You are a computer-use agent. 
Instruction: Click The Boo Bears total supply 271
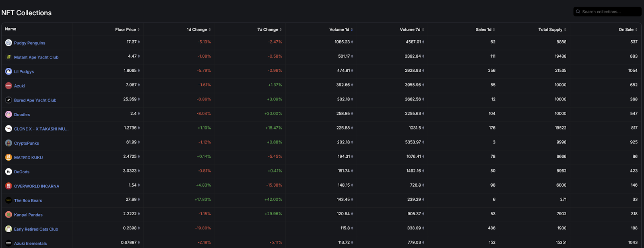point(563,199)
